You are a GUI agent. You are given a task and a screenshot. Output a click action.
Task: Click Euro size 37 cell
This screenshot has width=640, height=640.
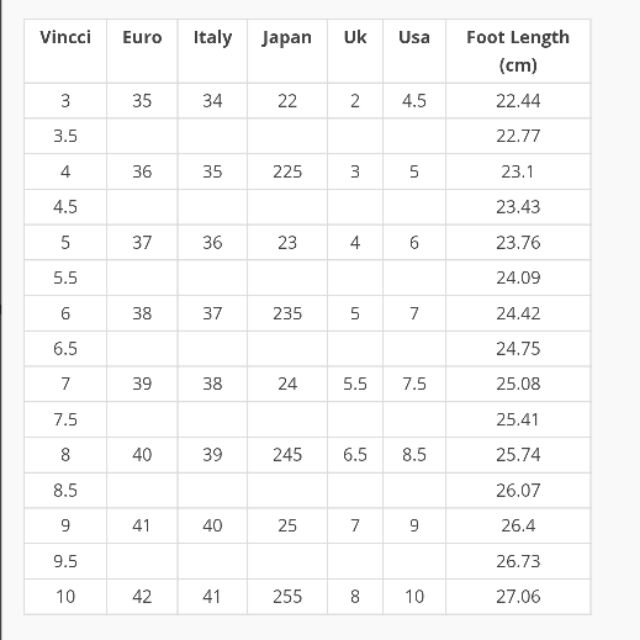tap(142, 242)
